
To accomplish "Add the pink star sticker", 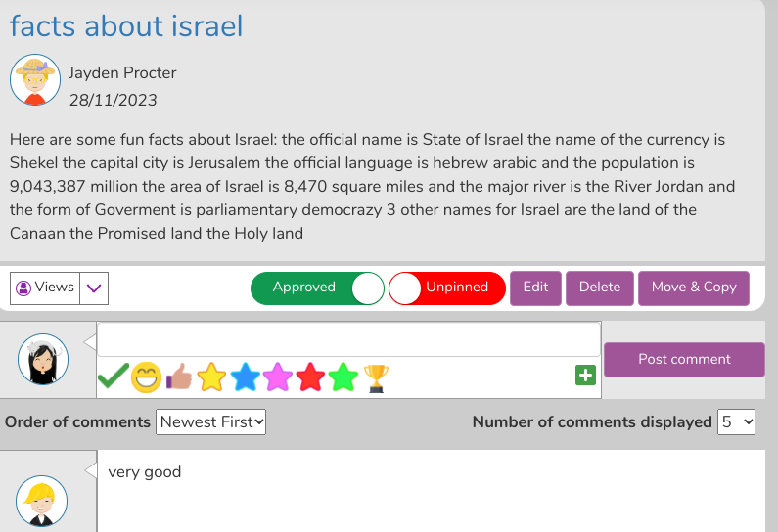I will 278,377.
